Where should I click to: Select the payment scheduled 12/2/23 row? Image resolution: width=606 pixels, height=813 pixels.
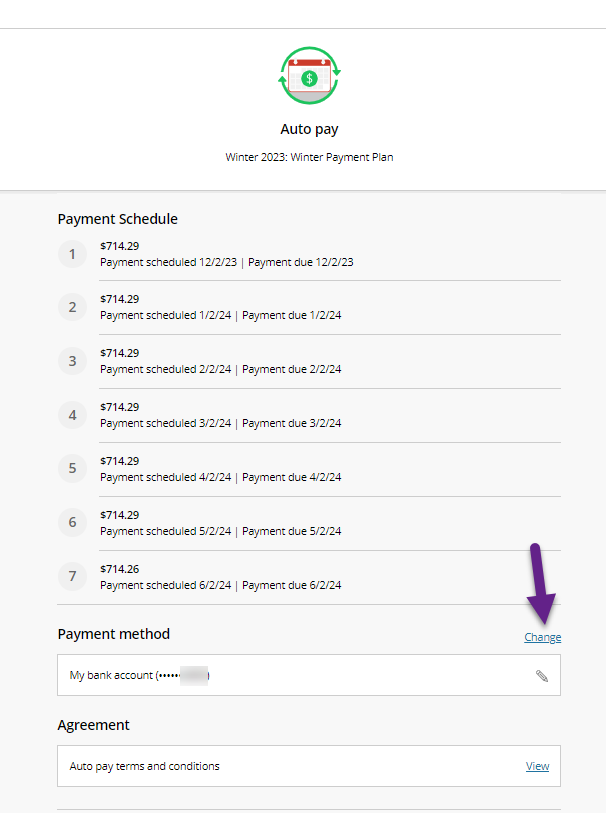pos(309,254)
